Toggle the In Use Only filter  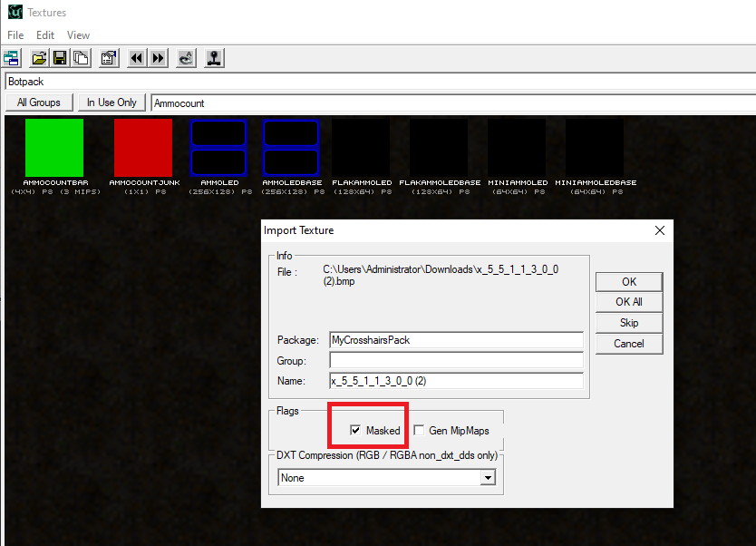point(111,102)
